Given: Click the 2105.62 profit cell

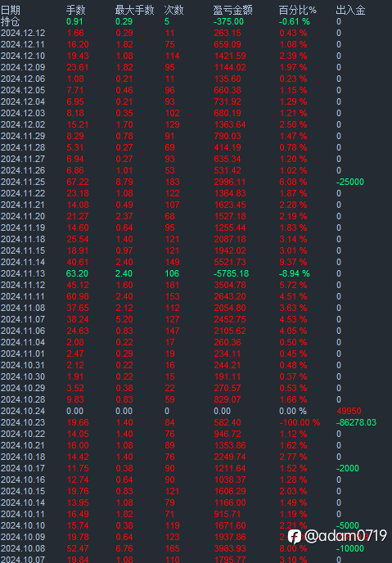Looking at the screenshot, I should [230, 331].
